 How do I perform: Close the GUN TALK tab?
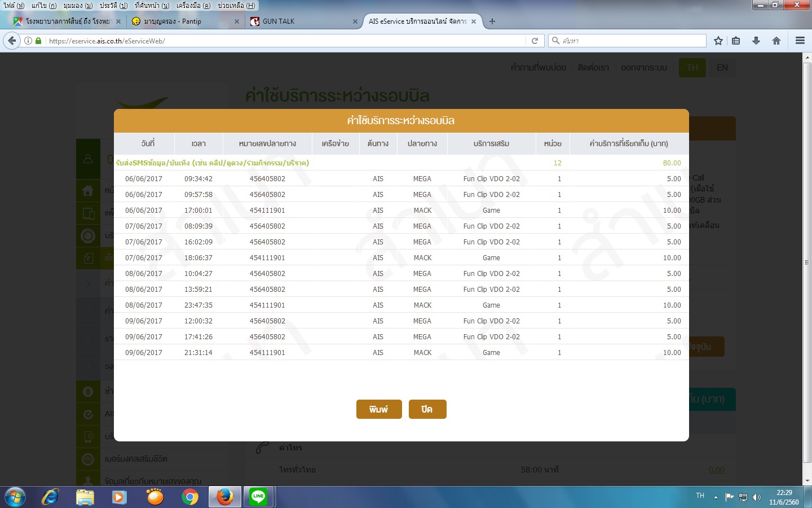pos(355,21)
